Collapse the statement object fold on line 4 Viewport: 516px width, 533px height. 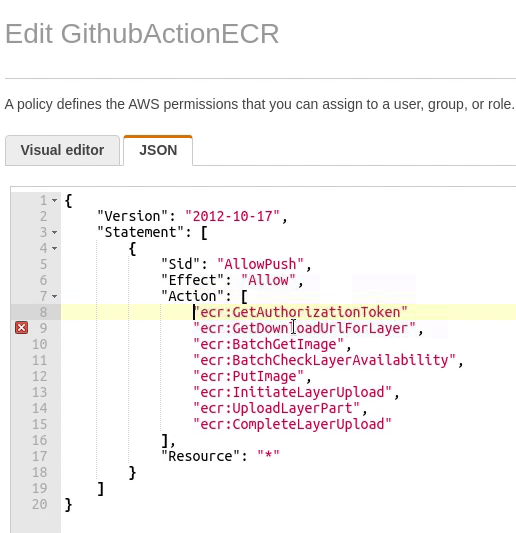(54, 248)
